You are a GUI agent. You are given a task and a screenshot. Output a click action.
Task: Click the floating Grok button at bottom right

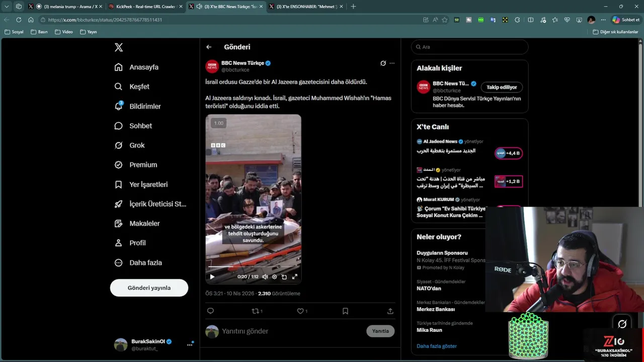(622, 324)
